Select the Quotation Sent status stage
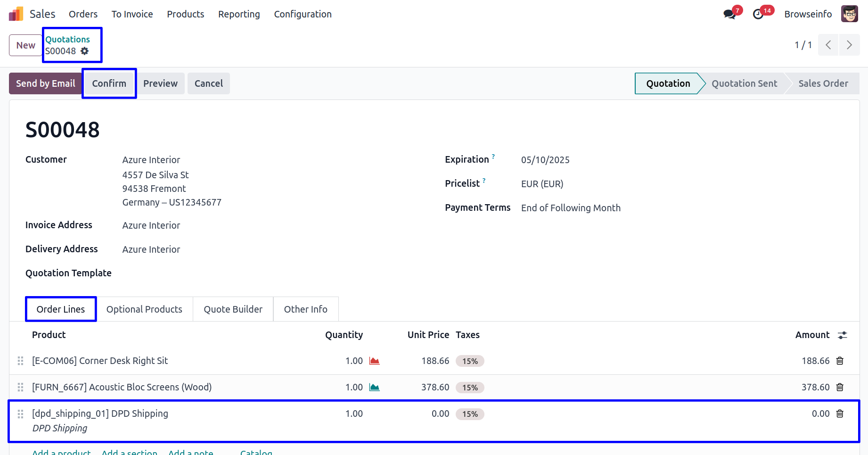 click(744, 83)
